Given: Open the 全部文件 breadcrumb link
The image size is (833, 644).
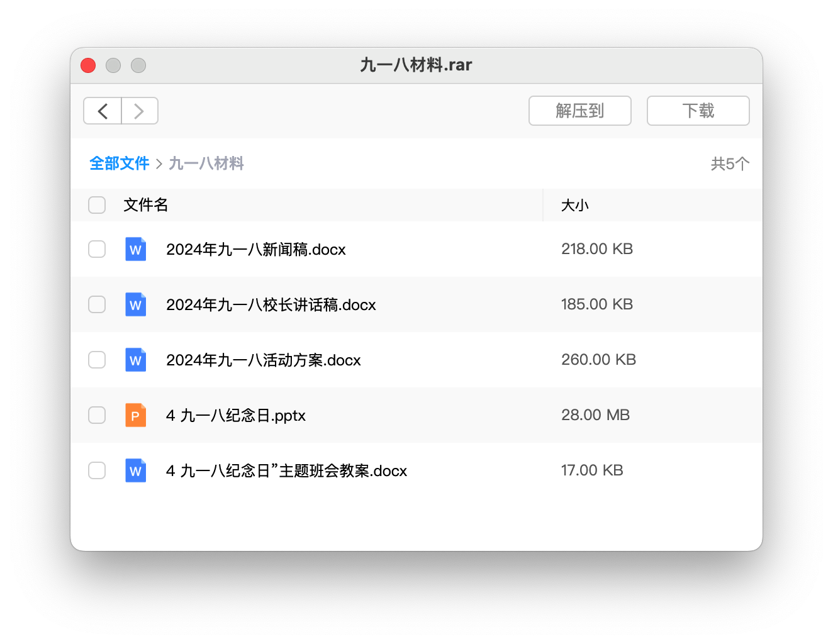Looking at the screenshot, I should pyautogui.click(x=120, y=164).
